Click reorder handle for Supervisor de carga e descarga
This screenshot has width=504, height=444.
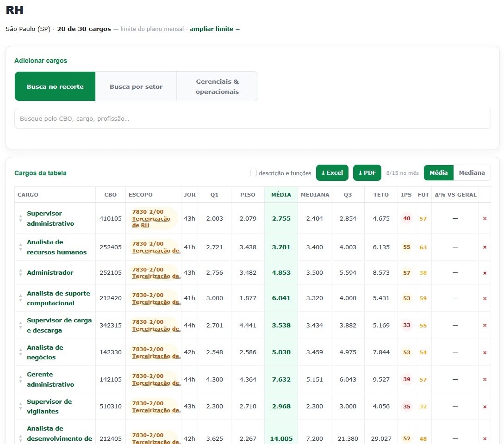click(20, 325)
